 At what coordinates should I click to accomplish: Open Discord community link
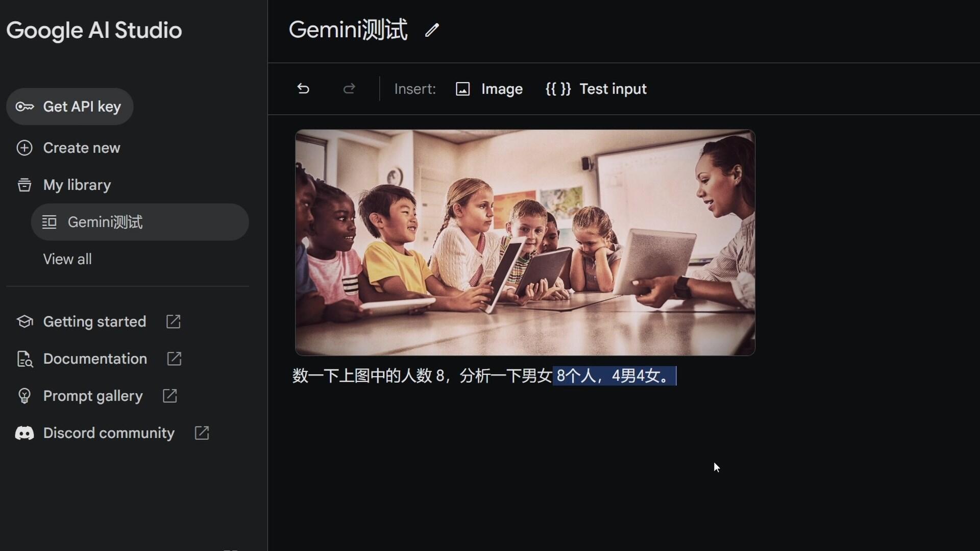pyautogui.click(x=109, y=433)
